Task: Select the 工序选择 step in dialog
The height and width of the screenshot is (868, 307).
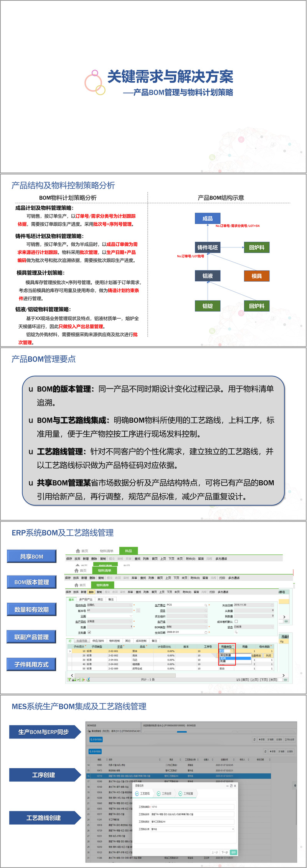Action: (164, 793)
